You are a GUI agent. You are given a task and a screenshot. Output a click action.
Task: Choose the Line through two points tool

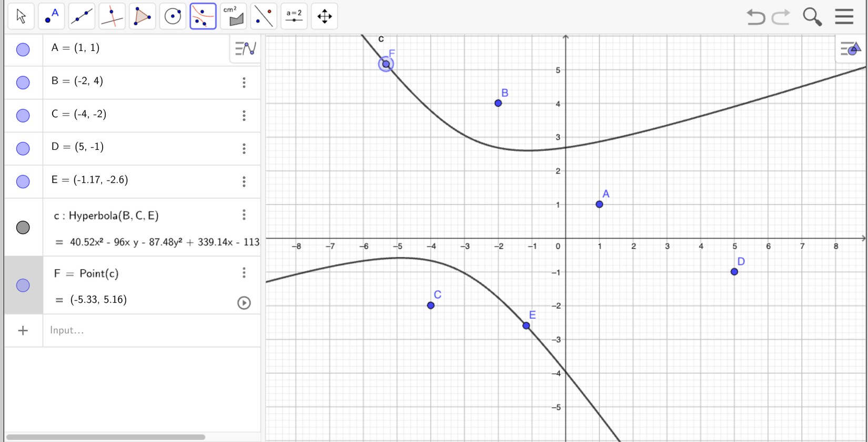click(x=82, y=16)
